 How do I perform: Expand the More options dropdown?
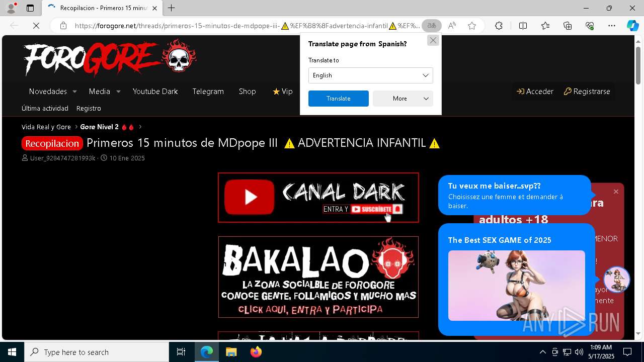point(403,99)
